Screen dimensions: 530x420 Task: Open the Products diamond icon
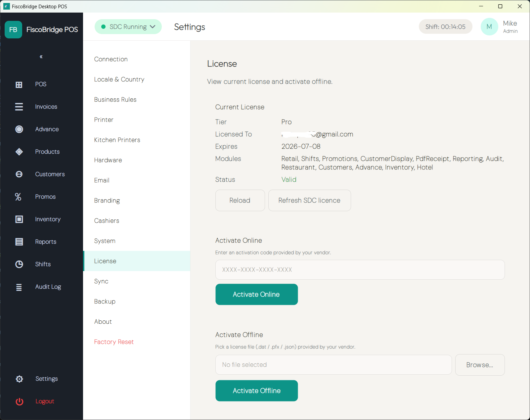coord(19,152)
